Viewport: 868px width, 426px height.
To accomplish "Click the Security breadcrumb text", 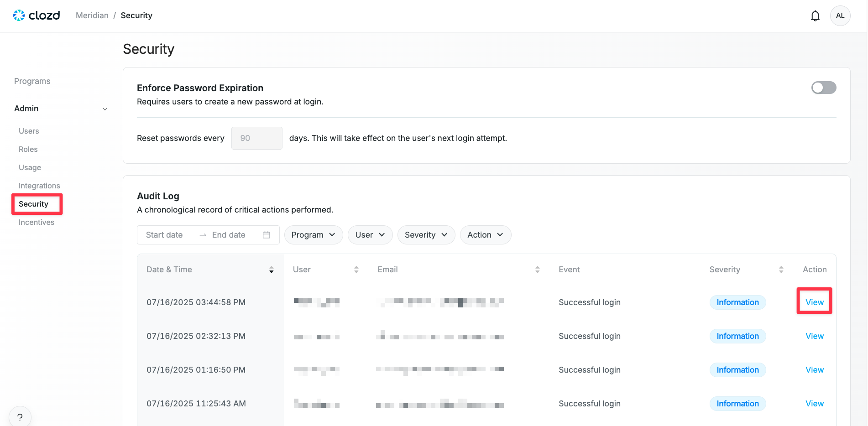I will [136, 16].
